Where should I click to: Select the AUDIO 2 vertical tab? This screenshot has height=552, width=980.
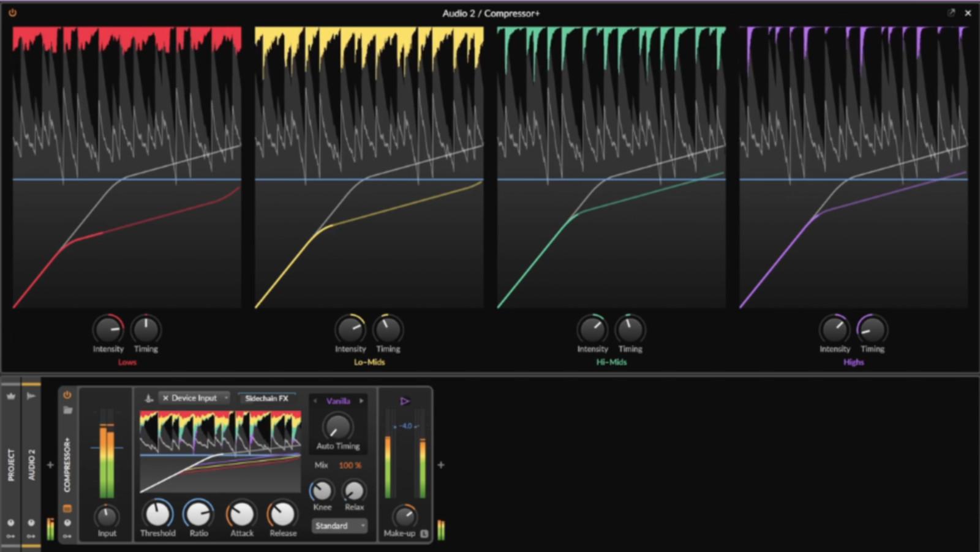click(31, 465)
